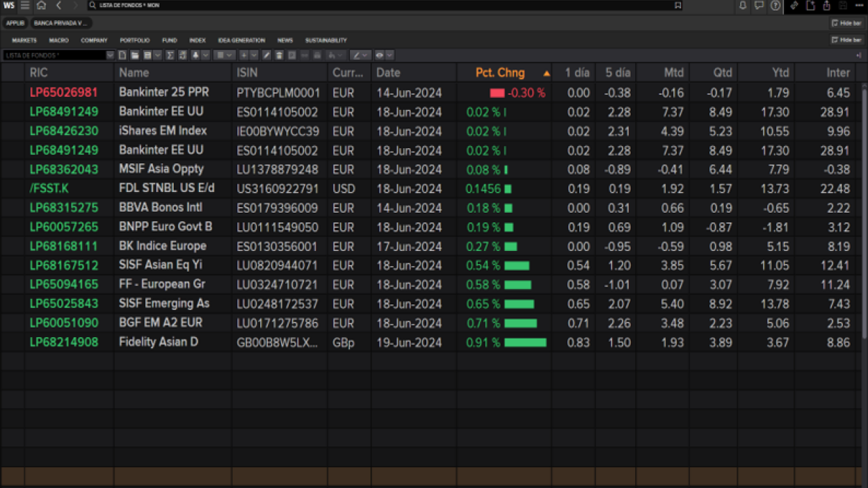Click the share export icon at top right
The image size is (868, 488).
click(826, 6)
